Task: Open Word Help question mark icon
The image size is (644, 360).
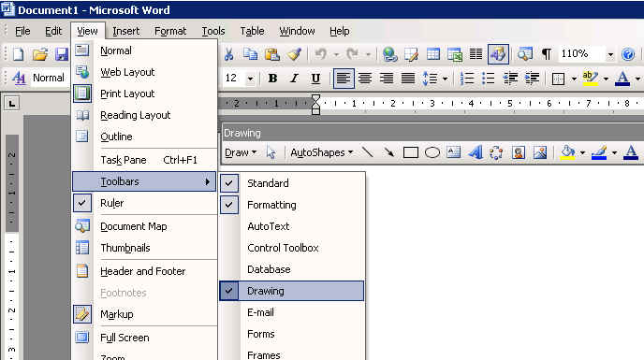Action: pos(628,54)
